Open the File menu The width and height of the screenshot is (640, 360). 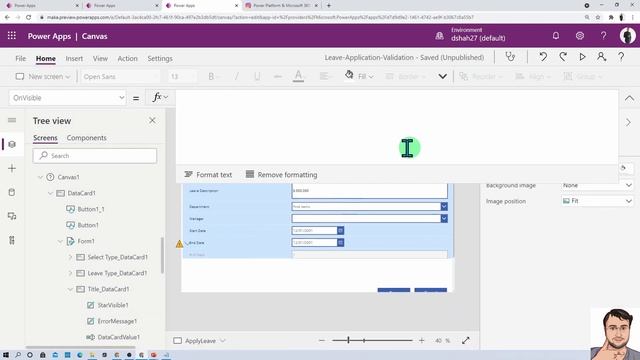[20, 58]
